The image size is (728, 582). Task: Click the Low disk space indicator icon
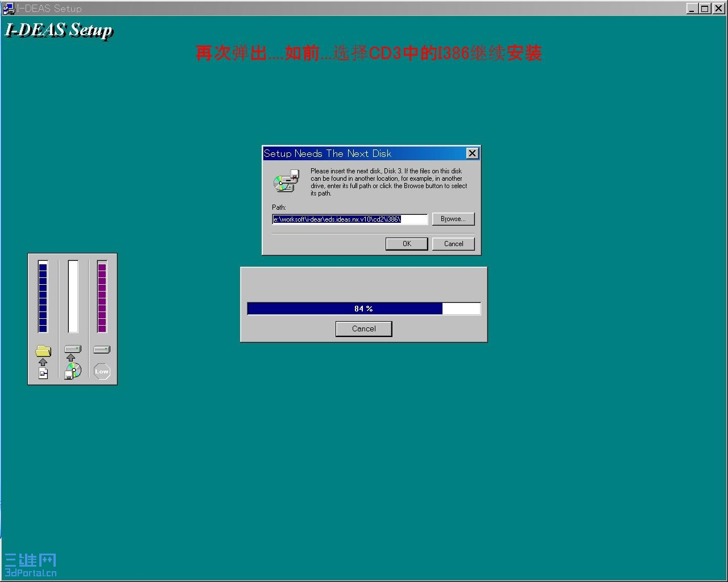pos(102,371)
